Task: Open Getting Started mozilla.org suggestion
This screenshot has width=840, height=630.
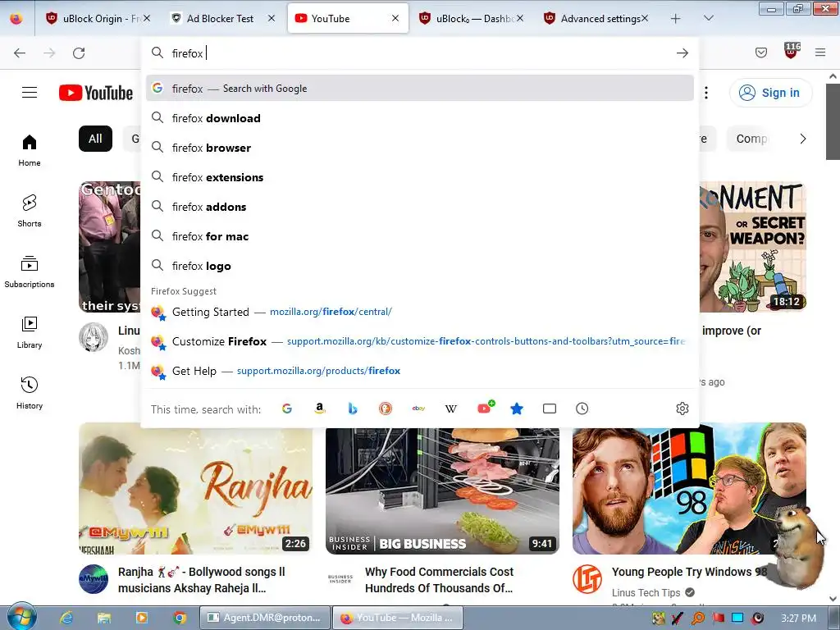Action: point(419,312)
